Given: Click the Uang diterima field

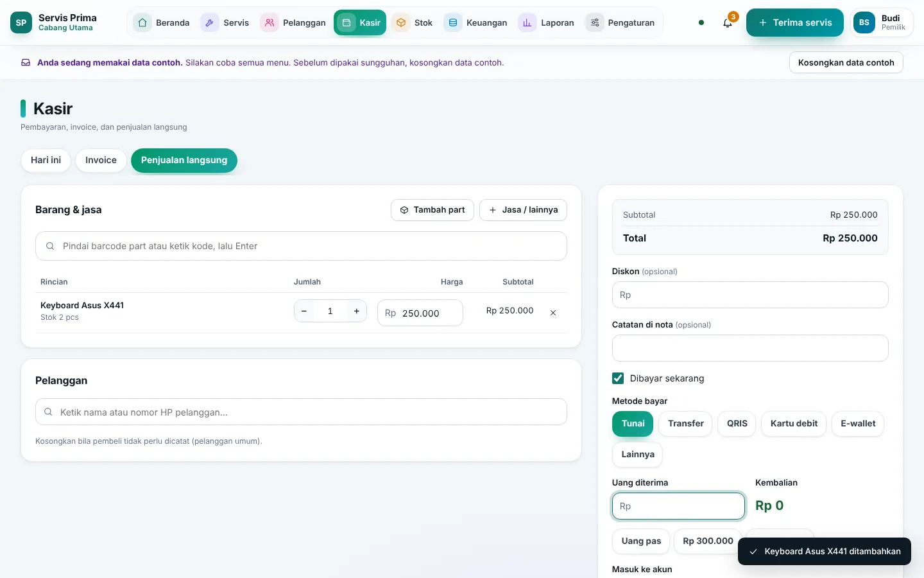Looking at the screenshot, I should pos(679,506).
